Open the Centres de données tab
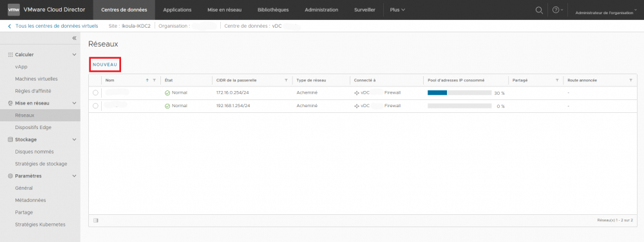 (x=124, y=10)
